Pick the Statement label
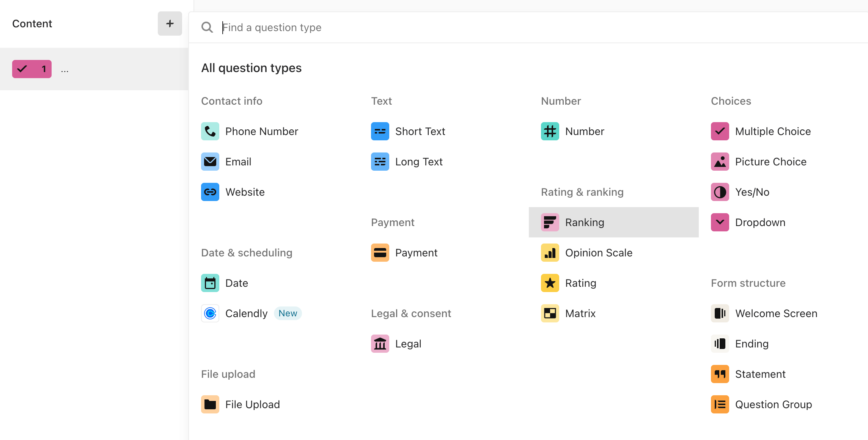This screenshot has height=440, width=868. coord(760,374)
